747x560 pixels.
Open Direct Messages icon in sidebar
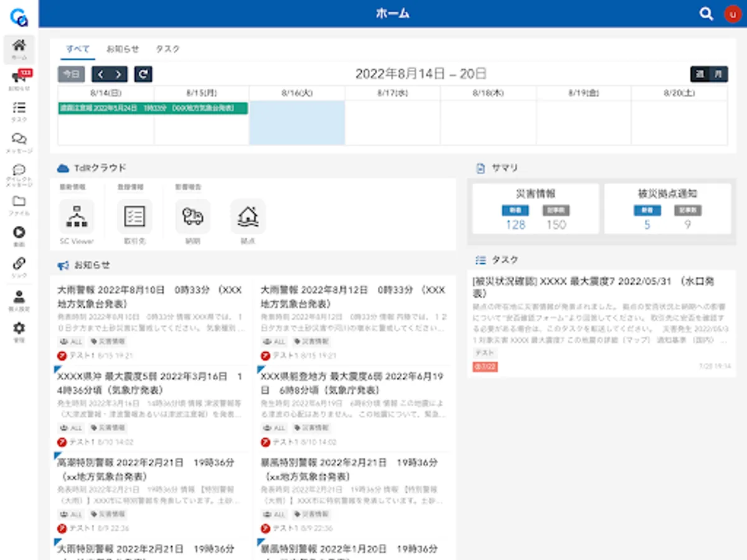pyautogui.click(x=19, y=174)
